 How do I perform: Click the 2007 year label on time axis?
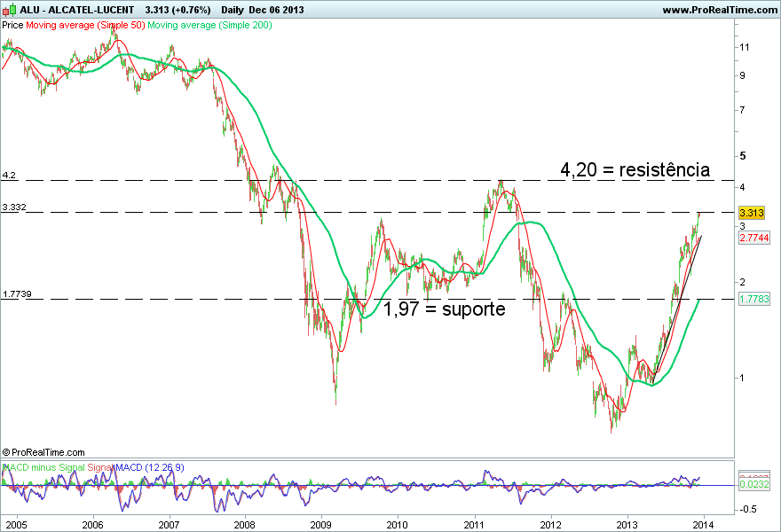click(x=169, y=525)
